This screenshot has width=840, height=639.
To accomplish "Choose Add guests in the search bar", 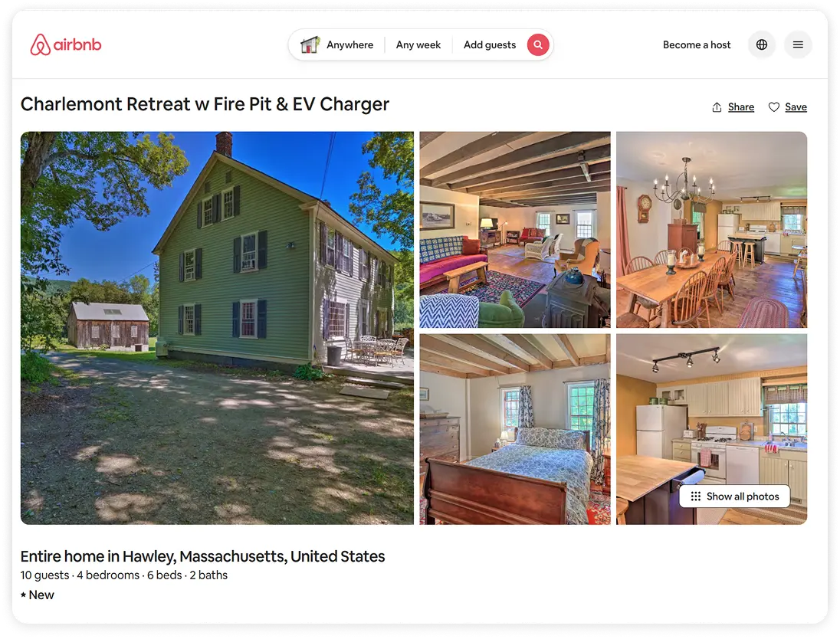I will pyautogui.click(x=490, y=45).
